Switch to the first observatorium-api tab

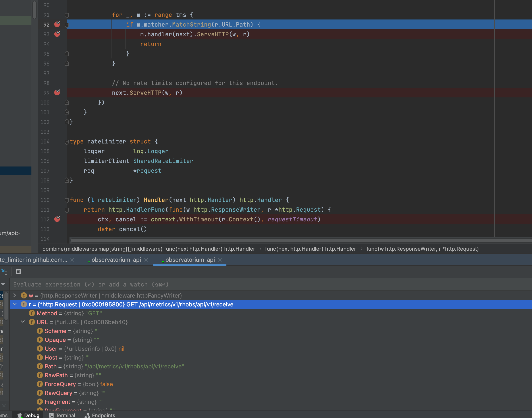tap(116, 260)
